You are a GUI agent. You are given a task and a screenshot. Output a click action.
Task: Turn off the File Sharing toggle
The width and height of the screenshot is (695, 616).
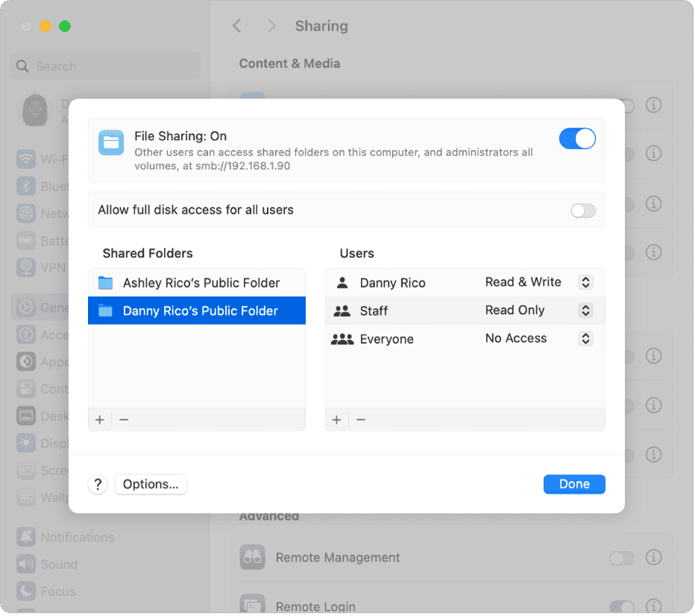pyautogui.click(x=576, y=139)
